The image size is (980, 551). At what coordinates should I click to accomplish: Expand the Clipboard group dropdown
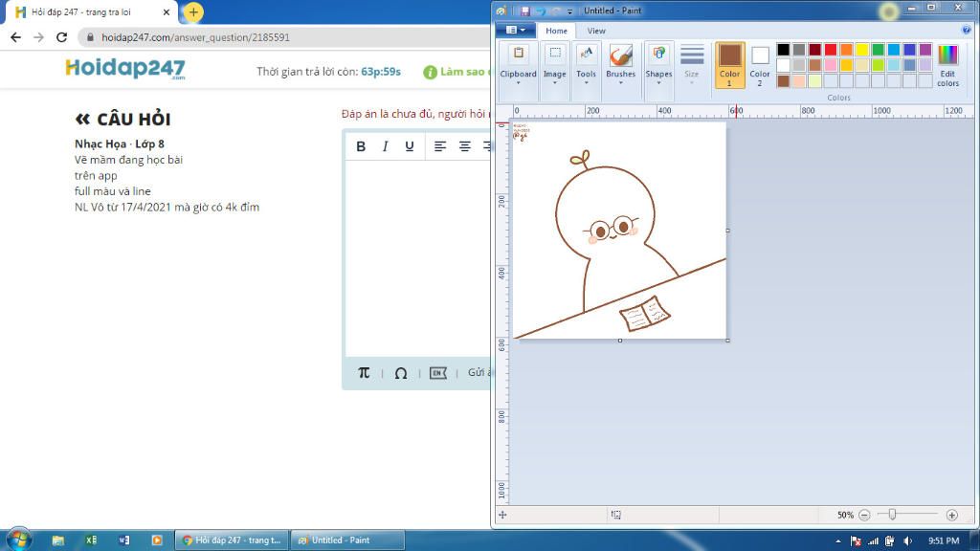point(518,82)
